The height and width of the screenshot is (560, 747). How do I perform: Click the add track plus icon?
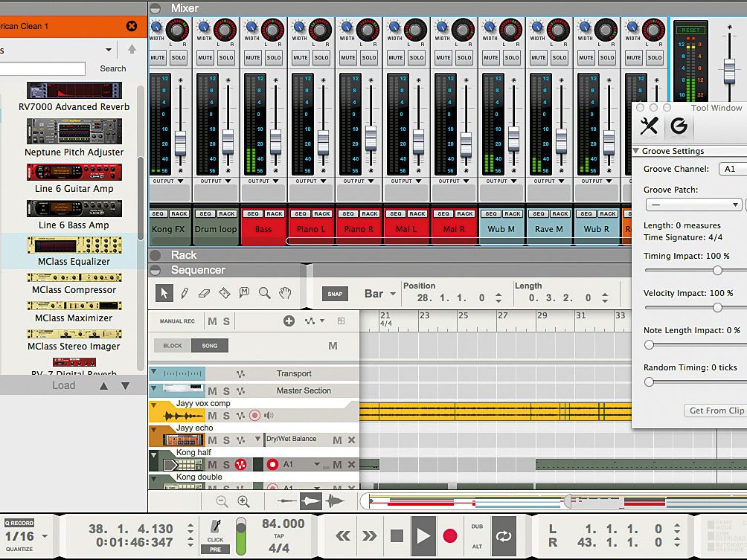point(289,321)
